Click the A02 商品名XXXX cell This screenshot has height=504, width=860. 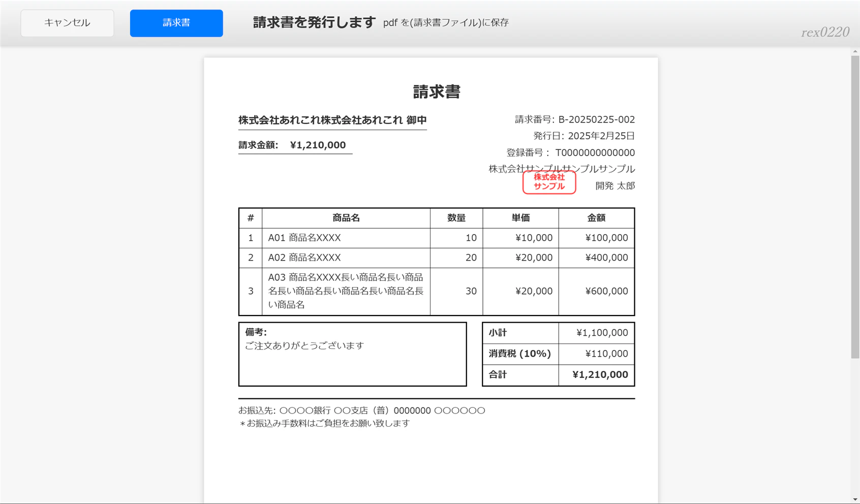tap(346, 258)
